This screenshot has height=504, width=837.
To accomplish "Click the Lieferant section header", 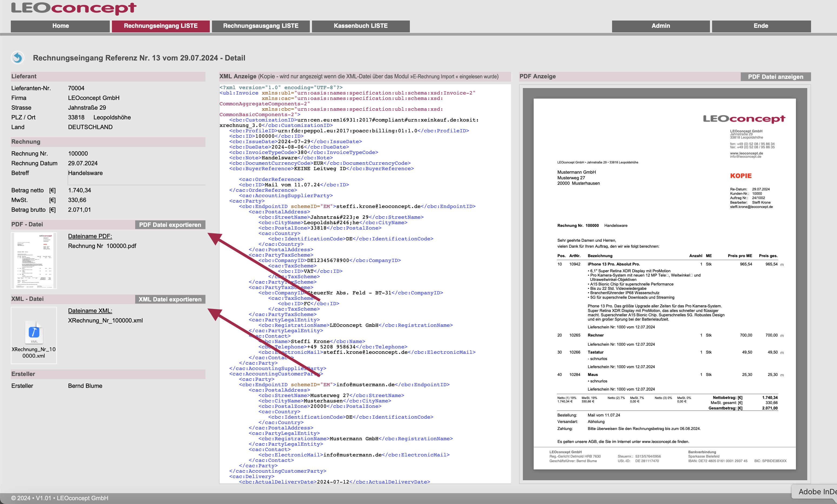I will [108, 76].
